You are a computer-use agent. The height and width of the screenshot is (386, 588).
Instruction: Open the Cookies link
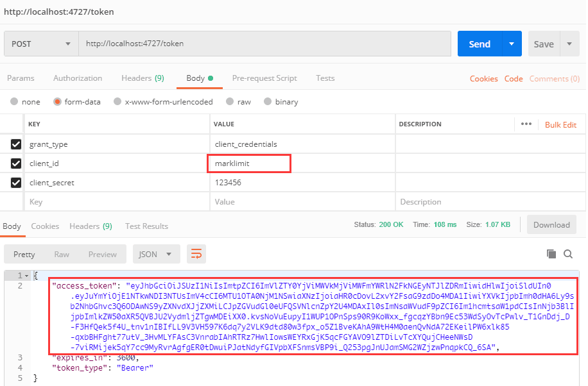(484, 79)
